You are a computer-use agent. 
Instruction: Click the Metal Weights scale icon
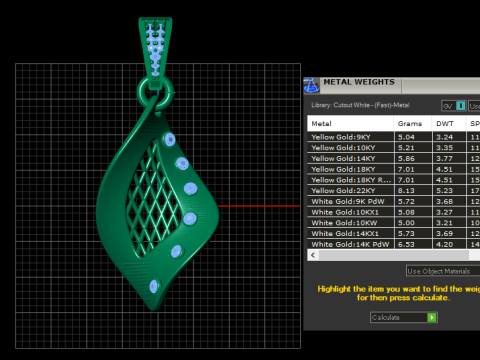pos(311,85)
